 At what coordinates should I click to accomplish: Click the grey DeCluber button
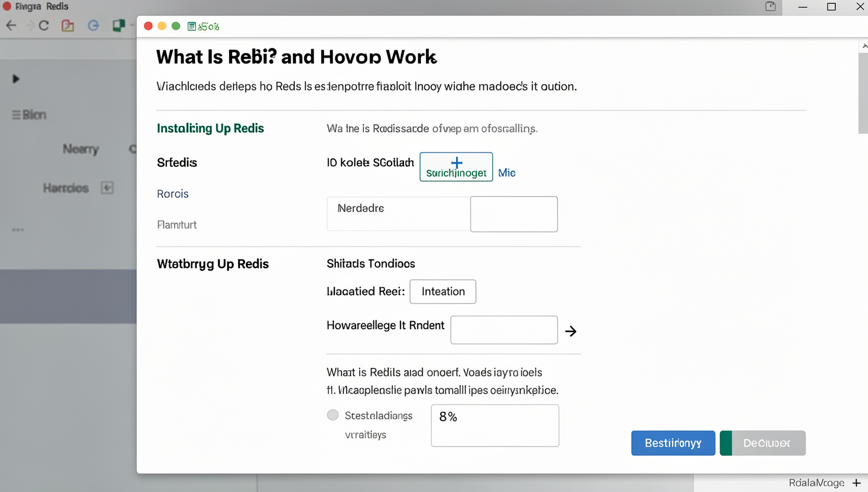coord(763,443)
